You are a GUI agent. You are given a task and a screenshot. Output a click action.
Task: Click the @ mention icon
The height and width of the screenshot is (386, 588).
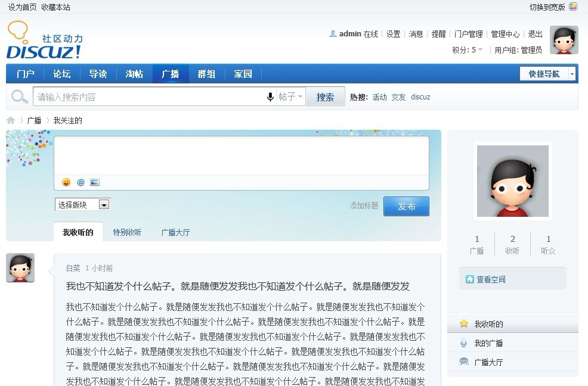[x=81, y=182]
